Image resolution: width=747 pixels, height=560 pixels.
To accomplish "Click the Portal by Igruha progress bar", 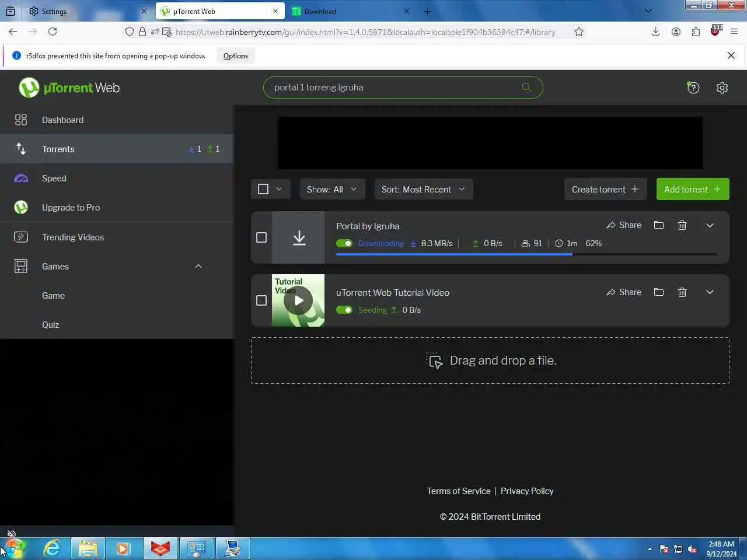I will pyautogui.click(x=526, y=254).
